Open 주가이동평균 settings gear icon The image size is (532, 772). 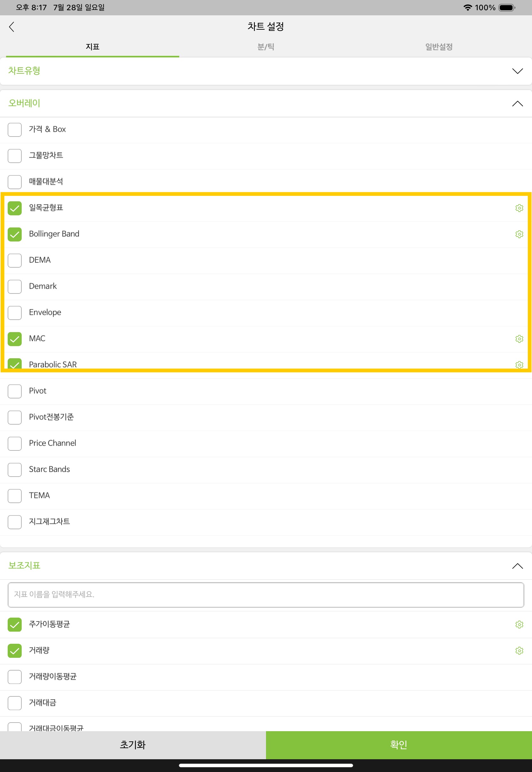pos(519,624)
